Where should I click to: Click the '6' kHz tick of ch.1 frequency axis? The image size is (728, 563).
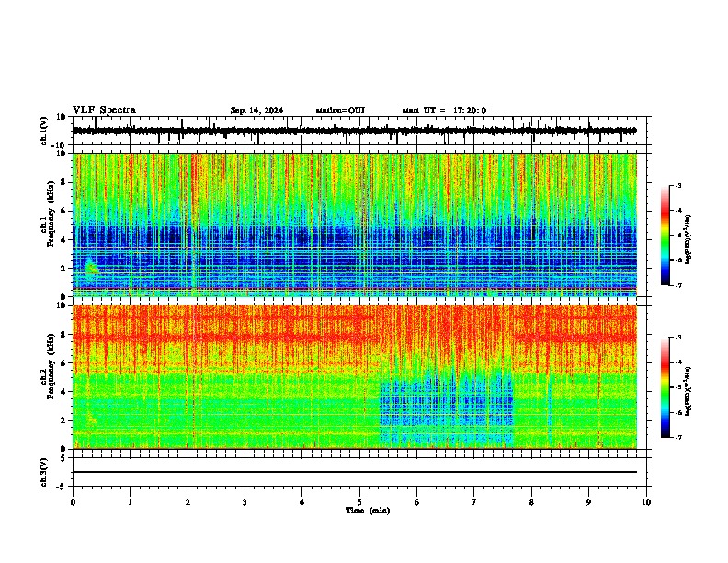64,212
